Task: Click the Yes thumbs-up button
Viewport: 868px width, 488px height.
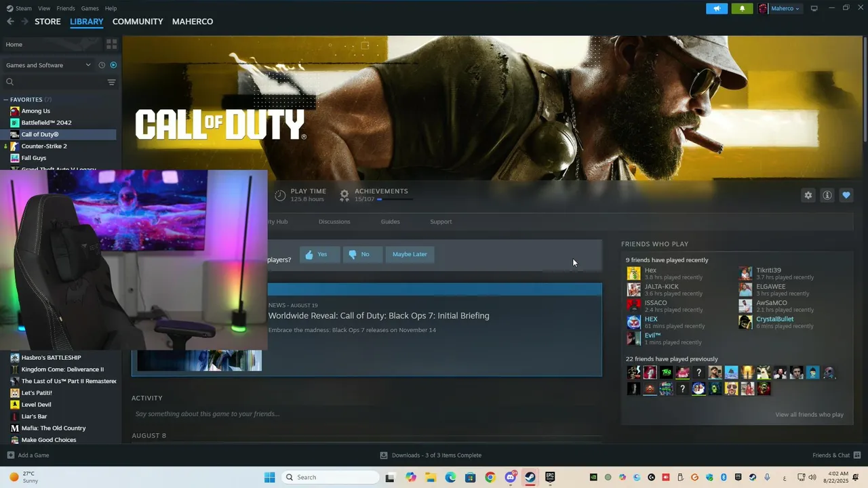Action: [319, 254]
